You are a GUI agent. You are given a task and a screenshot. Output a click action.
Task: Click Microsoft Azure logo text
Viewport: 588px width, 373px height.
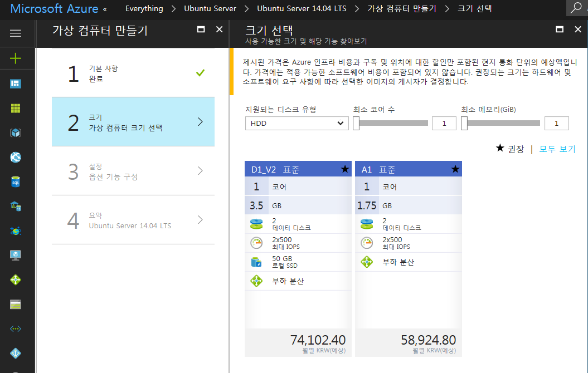pyautogui.click(x=55, y=8)
